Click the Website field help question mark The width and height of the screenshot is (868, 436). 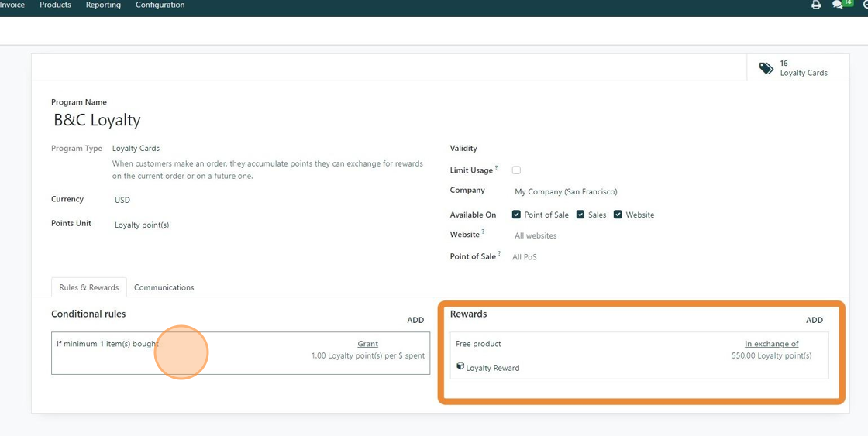pyautogui.click(x=483, y=232)
